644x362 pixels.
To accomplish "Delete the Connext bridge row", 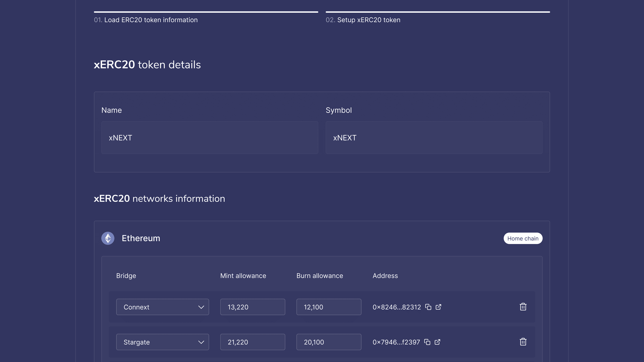I will [x=523, y=307].
